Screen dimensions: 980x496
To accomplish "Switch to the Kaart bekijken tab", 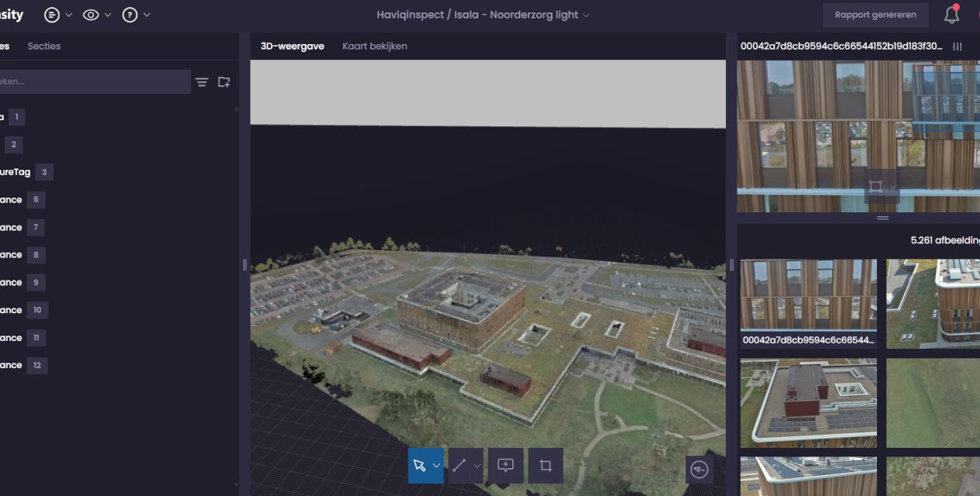I will click(x=374, y=46).
